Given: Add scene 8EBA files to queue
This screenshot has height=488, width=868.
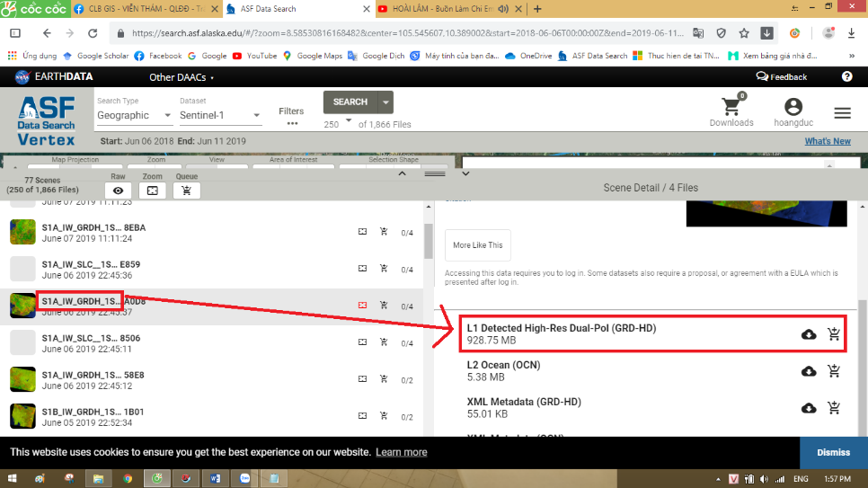Looking at the screenshot, I should 384,232.
